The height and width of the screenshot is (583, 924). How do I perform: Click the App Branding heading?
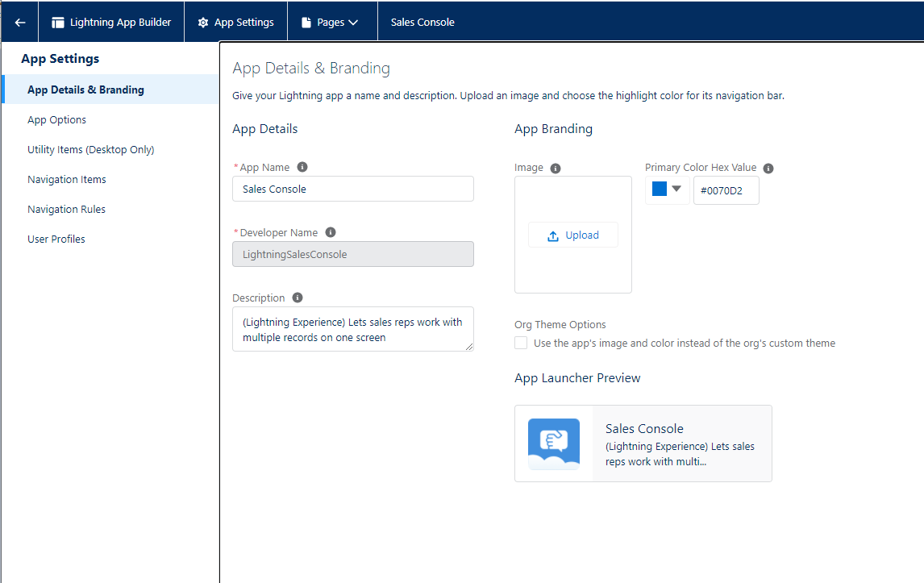(553, 129)
